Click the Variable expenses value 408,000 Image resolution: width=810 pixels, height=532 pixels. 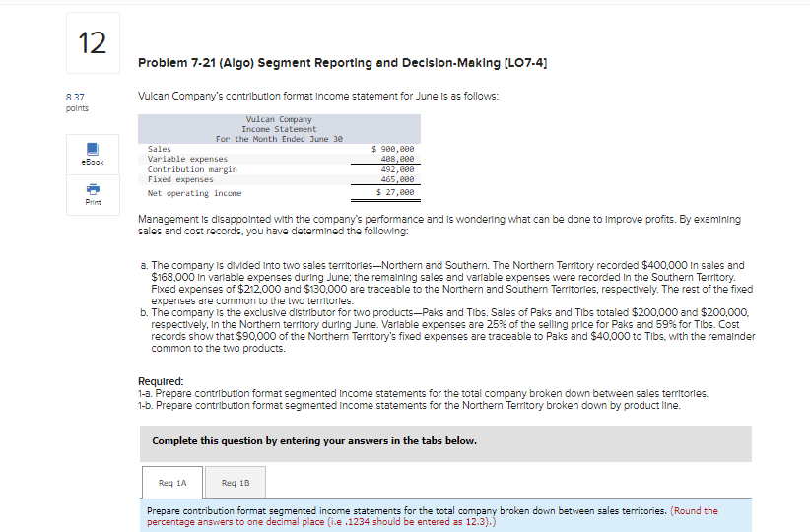[397, 159]
